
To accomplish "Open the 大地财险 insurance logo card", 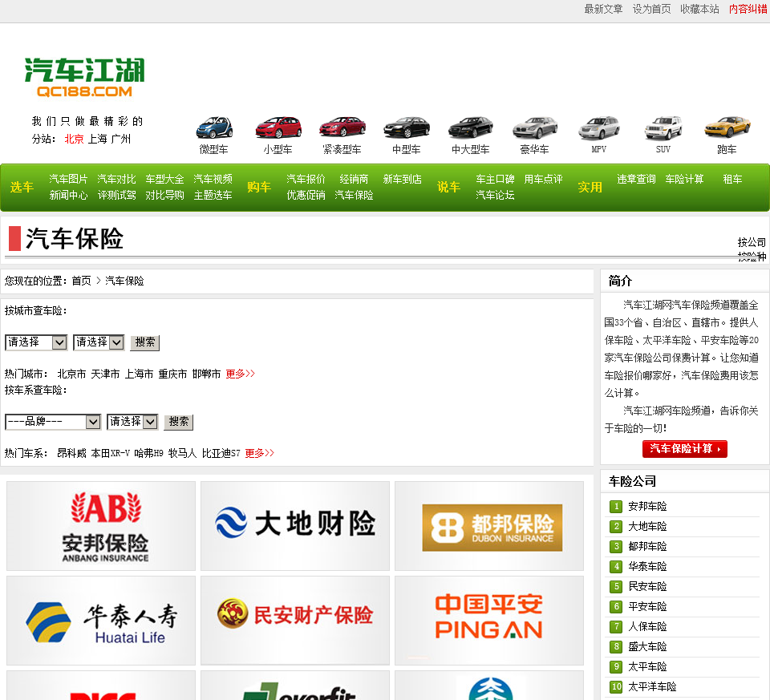I will (x=295, y=526).
